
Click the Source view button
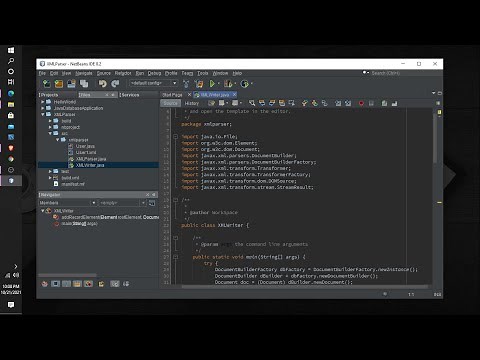170,103
